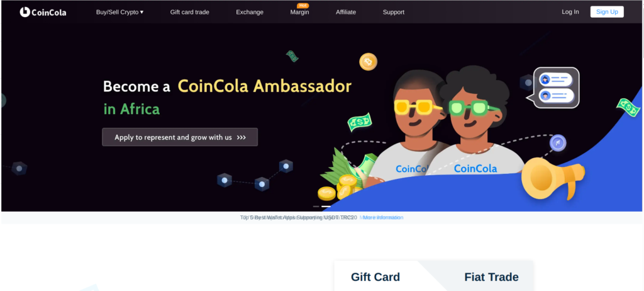Screen dimensions: 644x291
Task: Click the Sign Up button
Action: (x=607, y=11)
